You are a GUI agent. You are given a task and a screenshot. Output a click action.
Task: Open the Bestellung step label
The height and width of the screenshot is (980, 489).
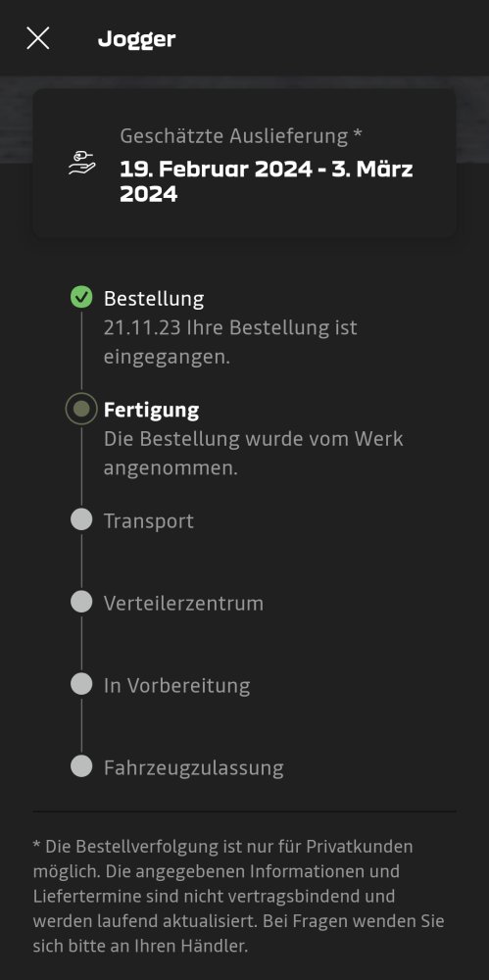[x=154, y=299]
